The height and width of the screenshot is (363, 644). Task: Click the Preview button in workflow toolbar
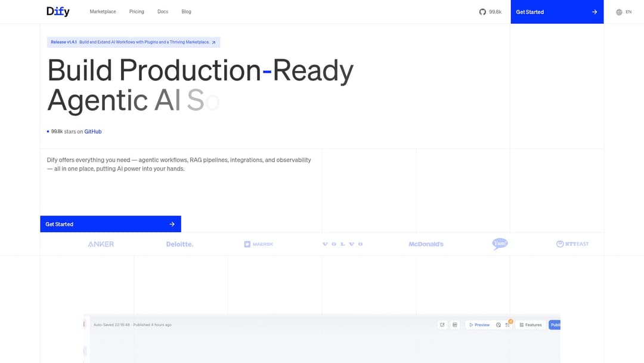(479, 325)
